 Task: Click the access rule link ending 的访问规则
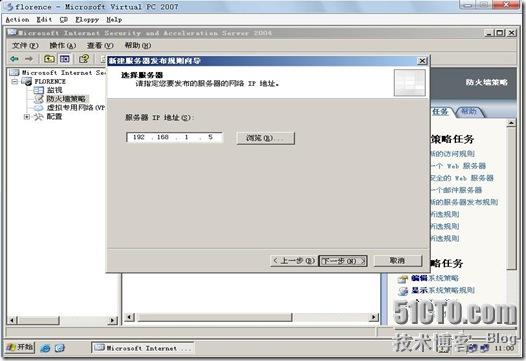[453, 154]
